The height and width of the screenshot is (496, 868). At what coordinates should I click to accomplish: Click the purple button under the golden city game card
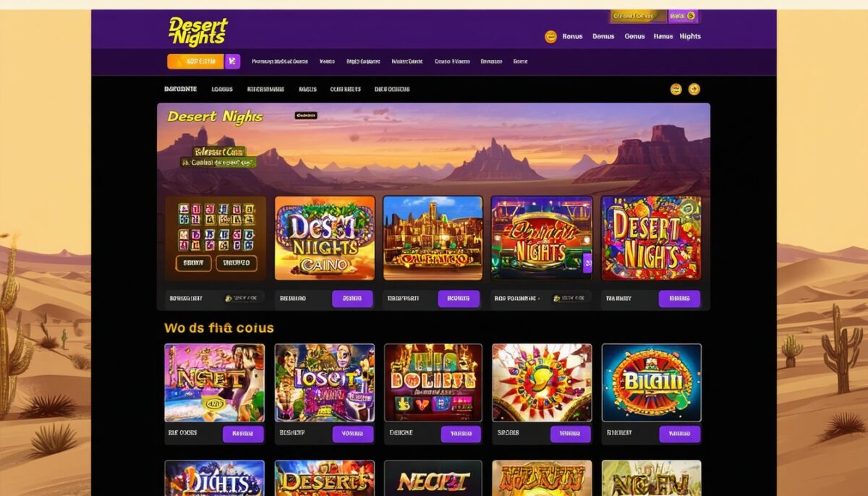tap(459, 299)
